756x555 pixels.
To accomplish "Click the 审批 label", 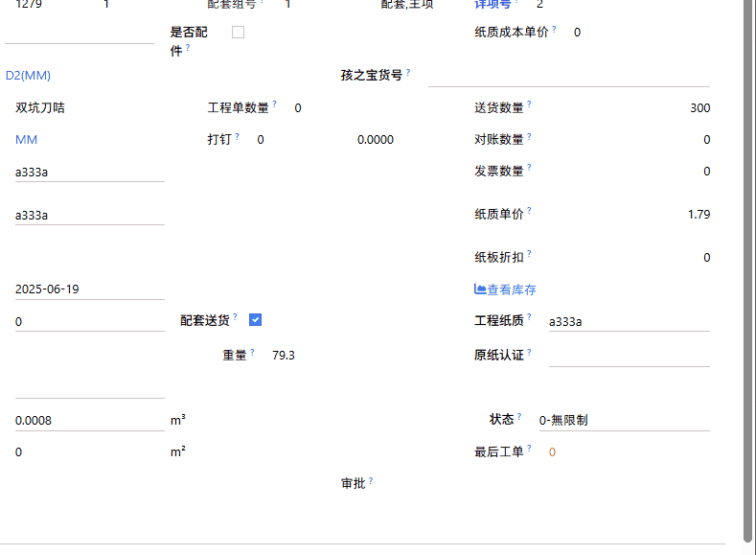I will [354, 484].
